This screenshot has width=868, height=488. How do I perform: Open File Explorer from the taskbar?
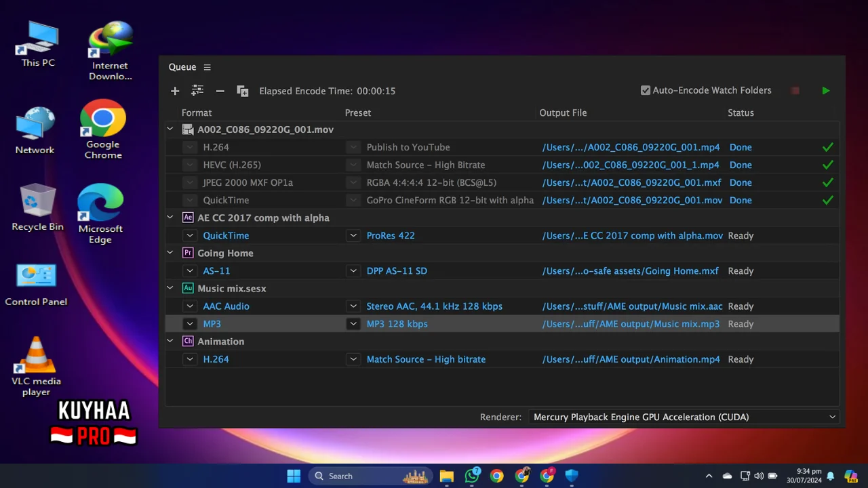point(446,476)
